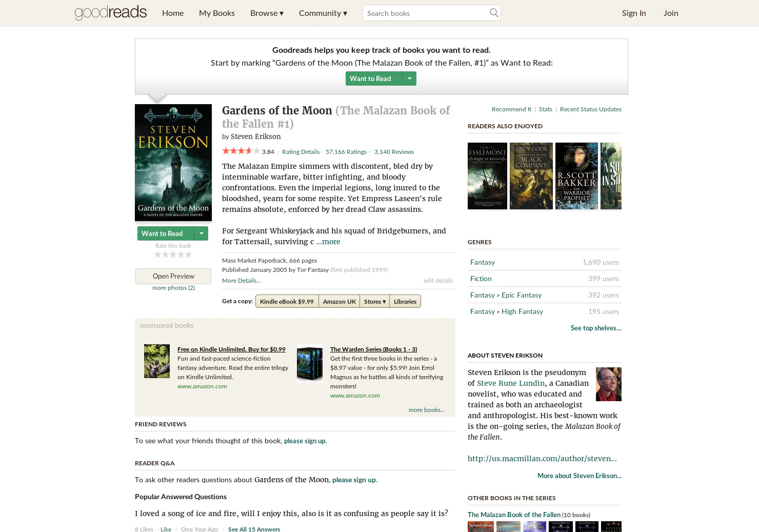
Task: Click banner Want to Read button
Action: [374, 78]
